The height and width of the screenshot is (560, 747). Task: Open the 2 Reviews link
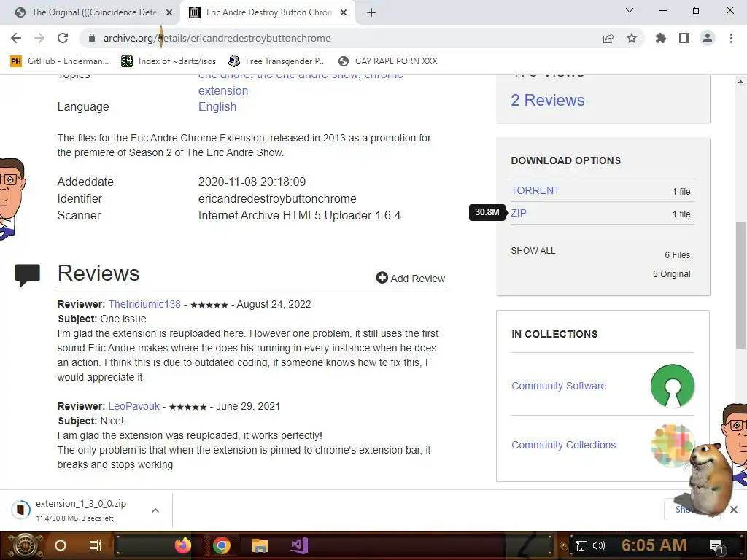click(547, 101)
